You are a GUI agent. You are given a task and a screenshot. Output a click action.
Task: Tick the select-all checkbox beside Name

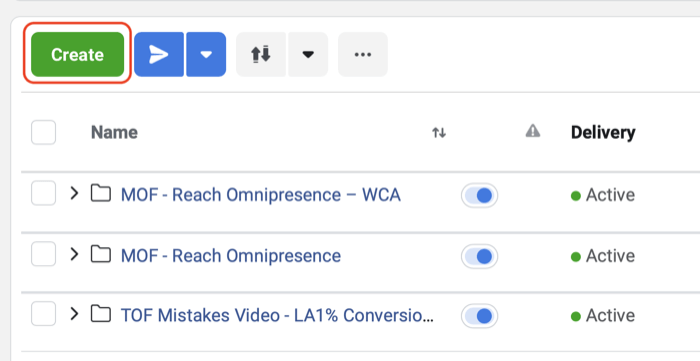43,133
